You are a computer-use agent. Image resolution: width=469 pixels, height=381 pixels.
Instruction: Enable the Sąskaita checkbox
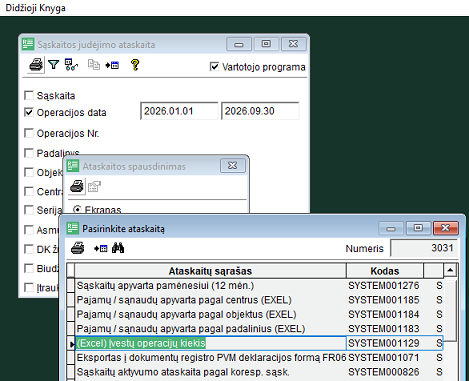[x=29, y=95]
